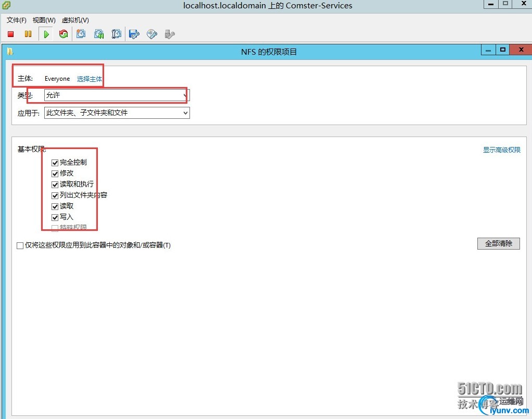
Task: Click the floppy connect toolbar icon
Action: (x=134, y=34)
